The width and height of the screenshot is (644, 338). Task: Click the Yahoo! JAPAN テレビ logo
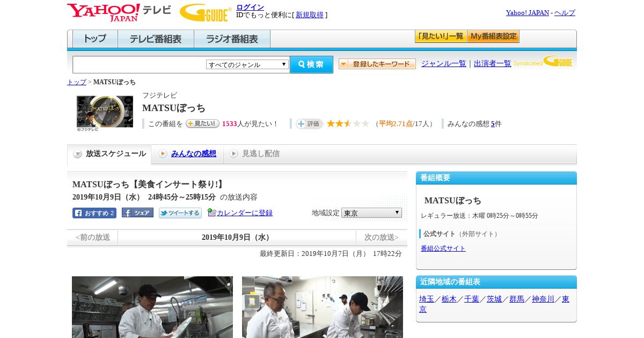[119, 12]
